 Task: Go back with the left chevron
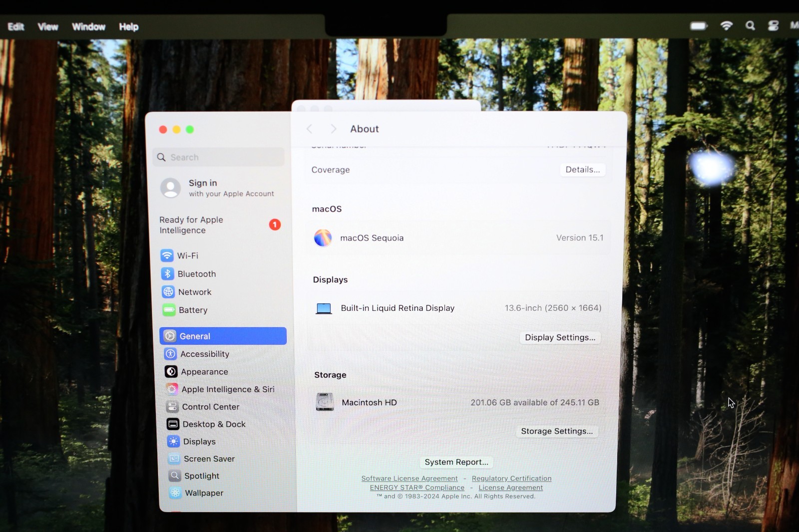click(310, 129)
